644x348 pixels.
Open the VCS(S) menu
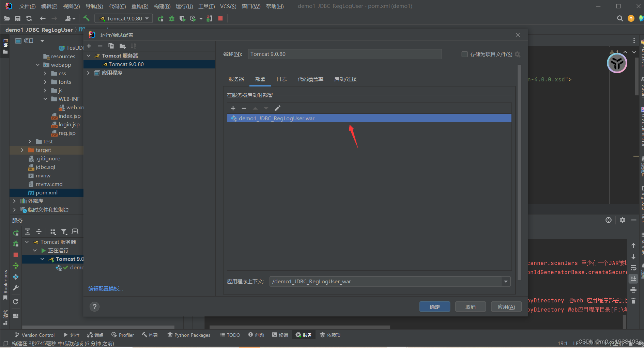tap(228, 6)
